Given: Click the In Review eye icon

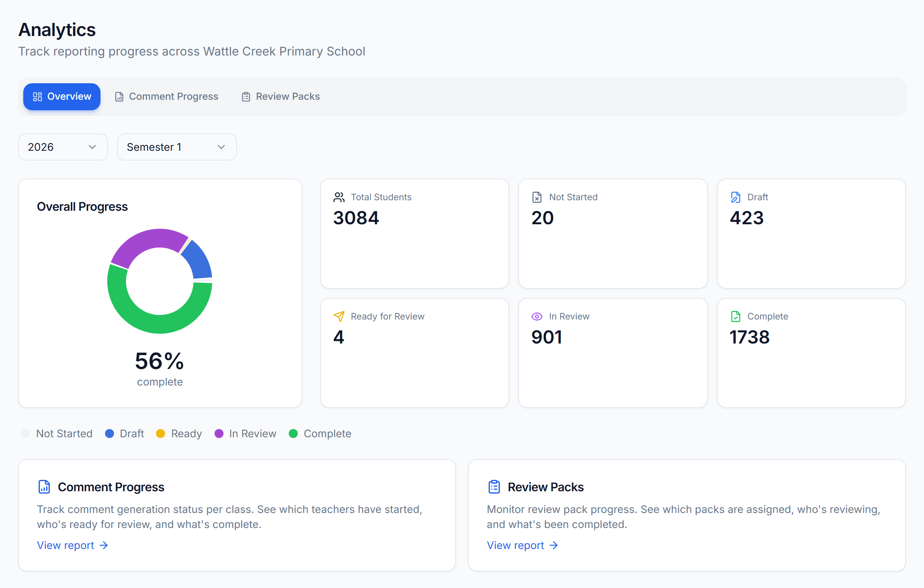Looking at the screenshot, I should [x=537, y=316].
